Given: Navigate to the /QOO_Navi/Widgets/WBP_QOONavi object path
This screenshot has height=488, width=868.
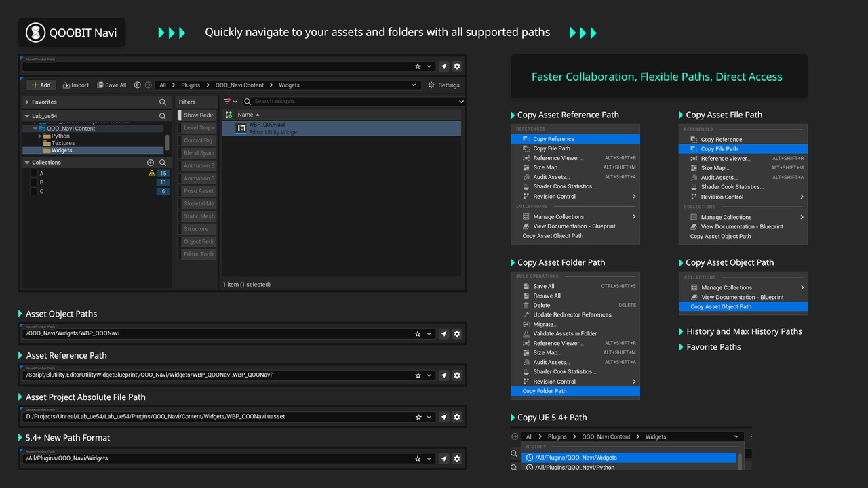Looking at the screenshot, I should point(443,333).
